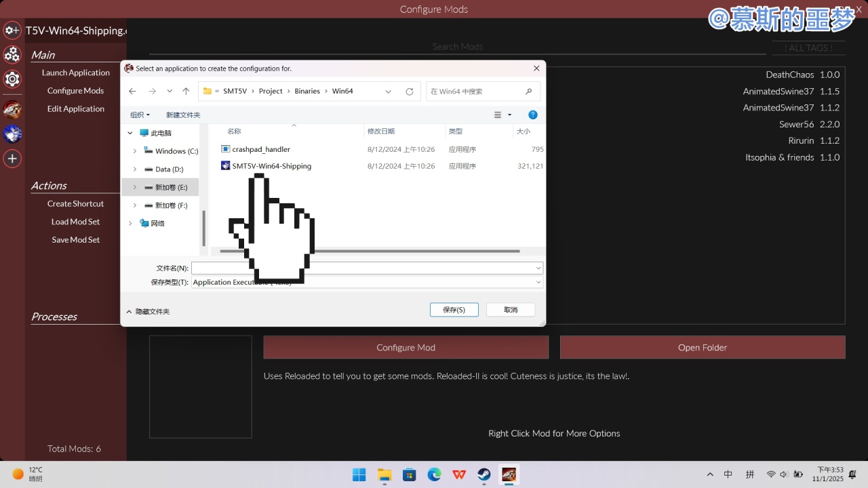Expand the 新加卷 (F:) drive node

(x=134, y=205)
